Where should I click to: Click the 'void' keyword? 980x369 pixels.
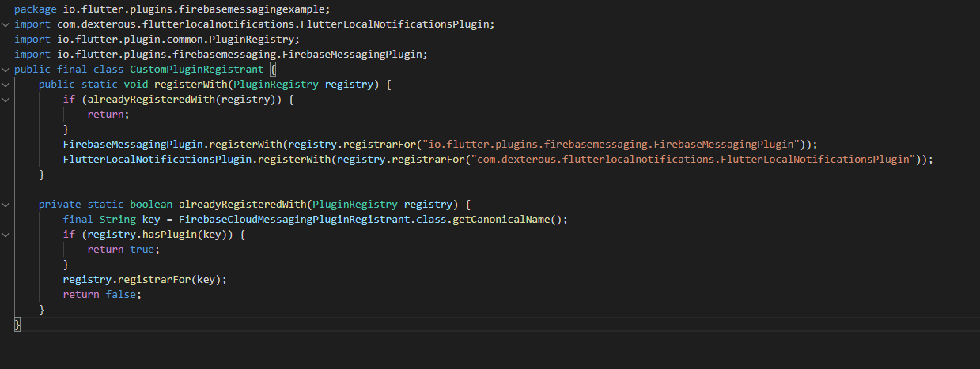pyautogui.click(x=136, y=85)
